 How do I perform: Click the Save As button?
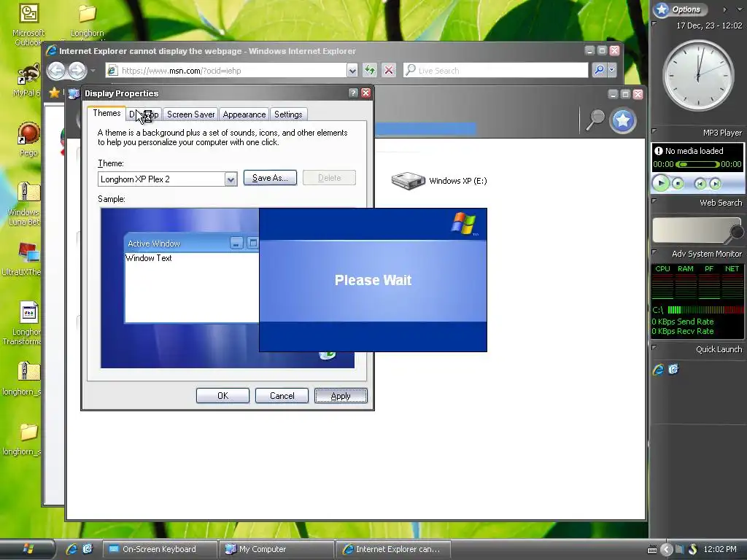click(270, 178)
